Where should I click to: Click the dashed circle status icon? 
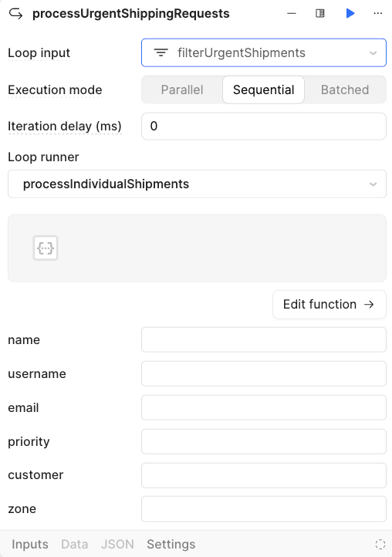[380, 544]
